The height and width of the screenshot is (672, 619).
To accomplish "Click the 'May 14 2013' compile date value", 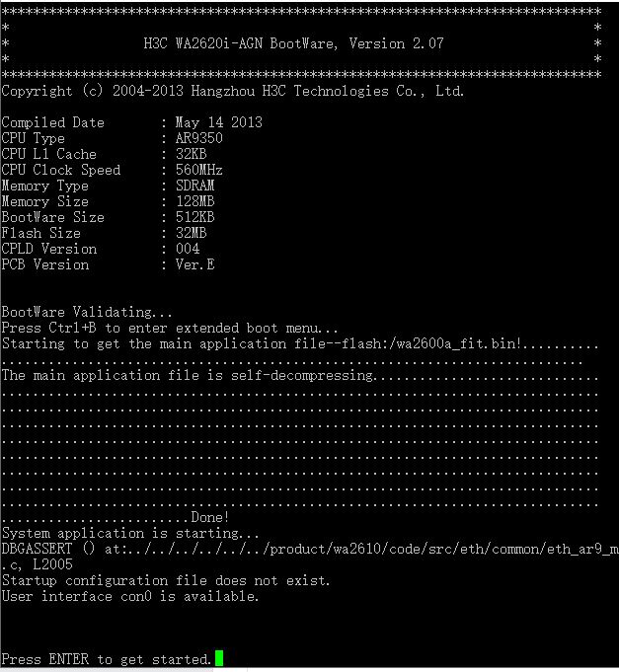I will (218, 122).
